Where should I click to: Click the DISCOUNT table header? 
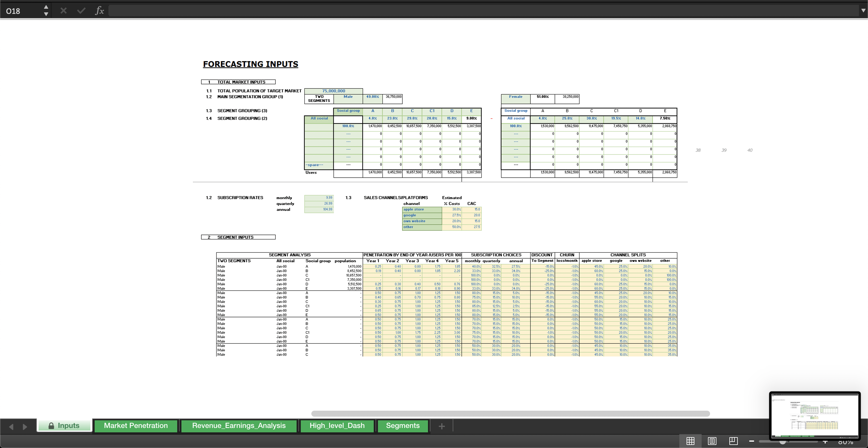(542, 255)
